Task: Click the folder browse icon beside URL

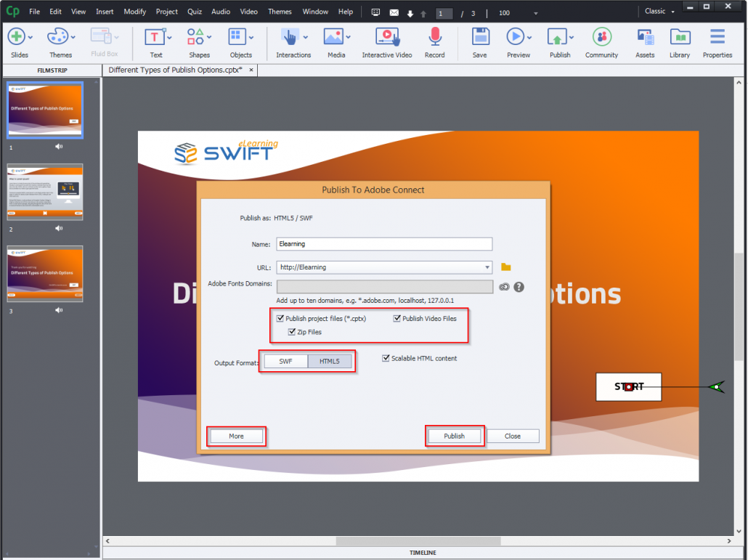Action: click(505, 267)
